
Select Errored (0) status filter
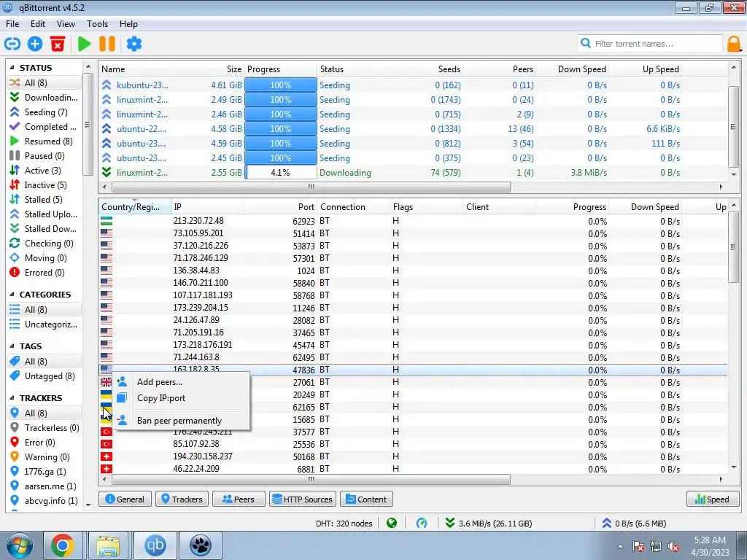click(x=44, y=273)
